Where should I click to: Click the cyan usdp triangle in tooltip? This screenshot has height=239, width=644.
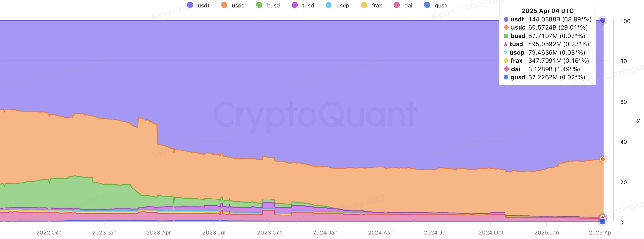pos(506,52)
